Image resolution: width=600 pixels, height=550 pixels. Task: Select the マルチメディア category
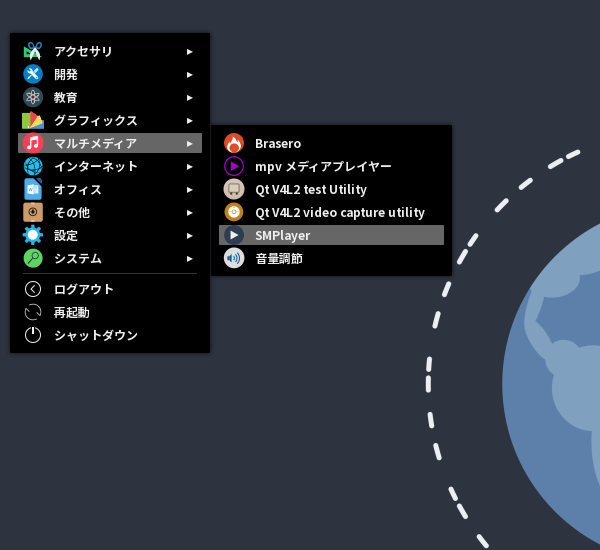pos(110,143)
